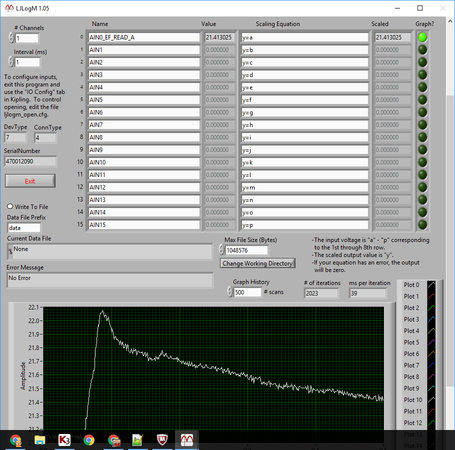Image resolution: width=455 pixels, height=450 pixels.
Task: Toggle the Graph LED for the AIN15 row
Action: [x=422, y=225]
